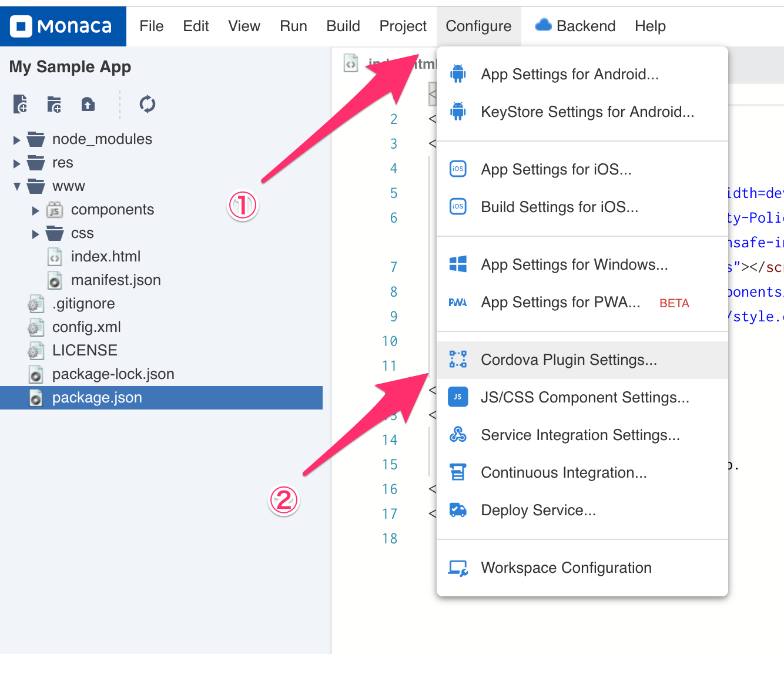The image size is (784, 678).
Task: Click the Continuous Integration icon
Action: (x=458, y=472)
